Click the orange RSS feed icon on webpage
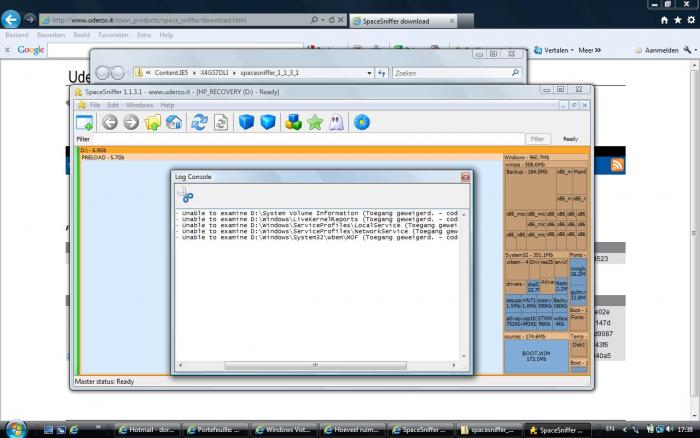This screenshot has width=700, height=438. click(617, 165)
